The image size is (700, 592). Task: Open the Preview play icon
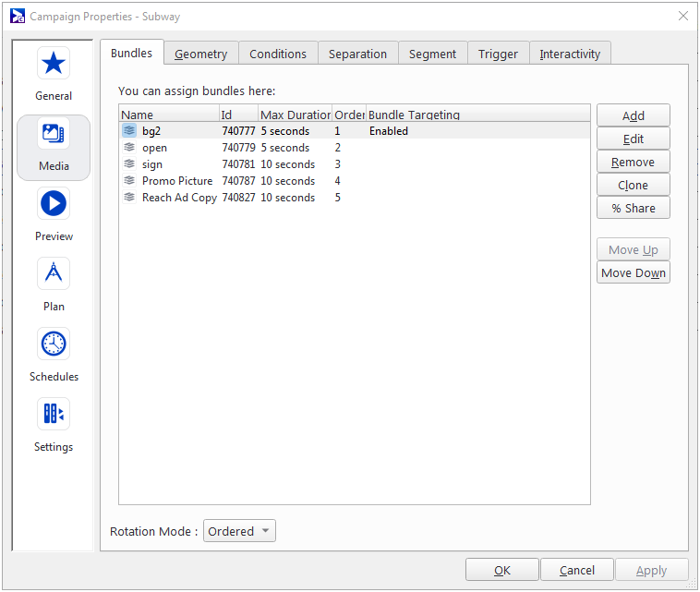tap(54, 204)
